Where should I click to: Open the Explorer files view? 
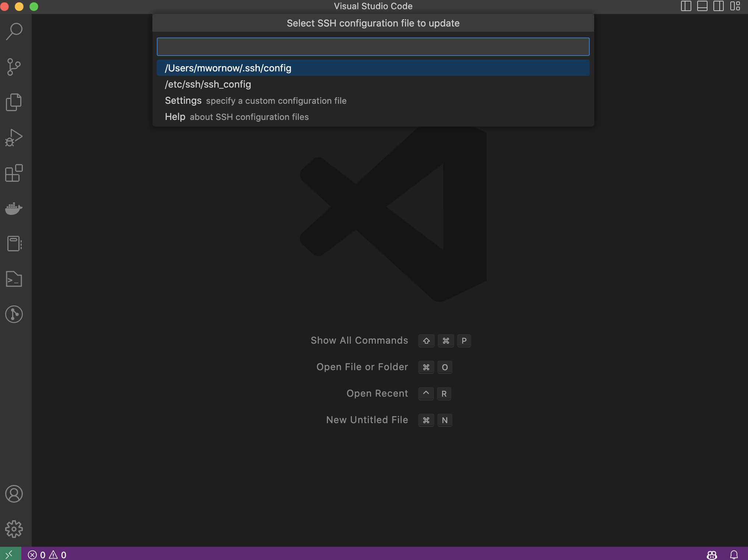click(x=14, y=102)
